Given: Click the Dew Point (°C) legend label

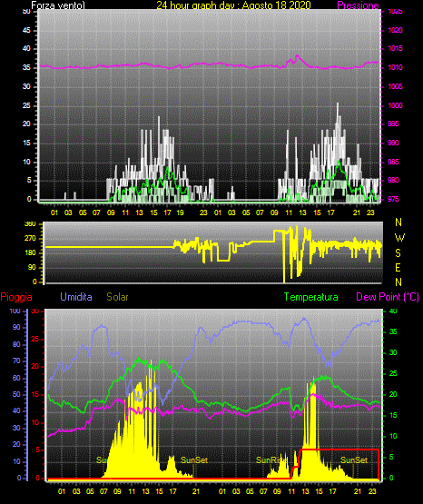Looking at the screenshot, I should pos(388,297).
